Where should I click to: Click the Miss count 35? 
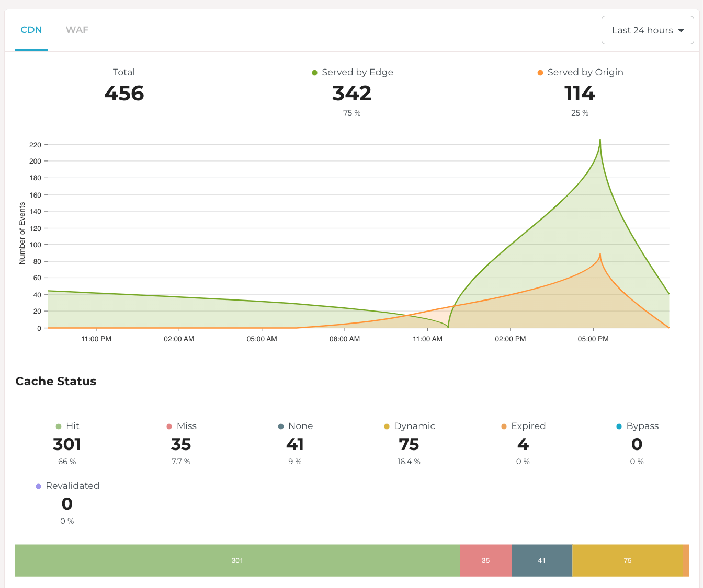tap(181, 444)
